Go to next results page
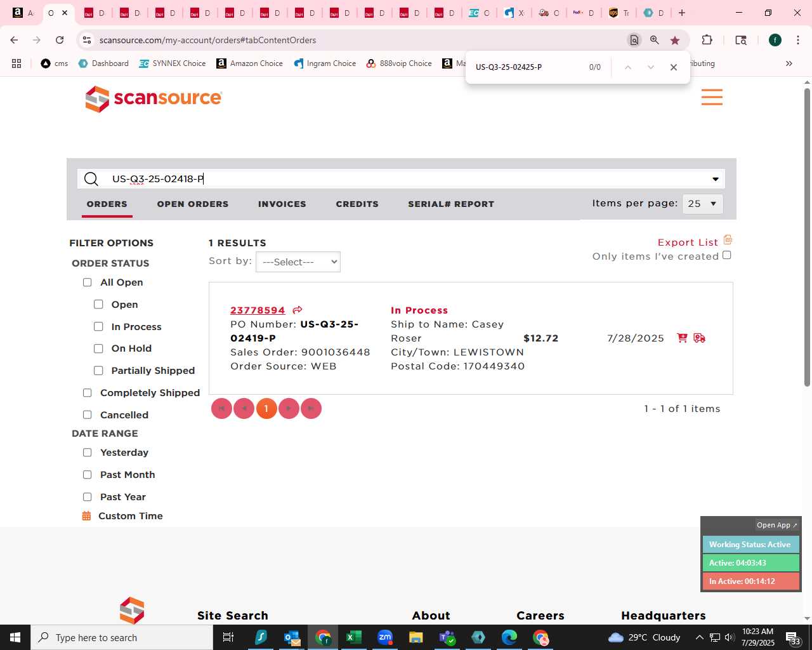The width and height of the screenshot is (812, 650). point(289,408)
